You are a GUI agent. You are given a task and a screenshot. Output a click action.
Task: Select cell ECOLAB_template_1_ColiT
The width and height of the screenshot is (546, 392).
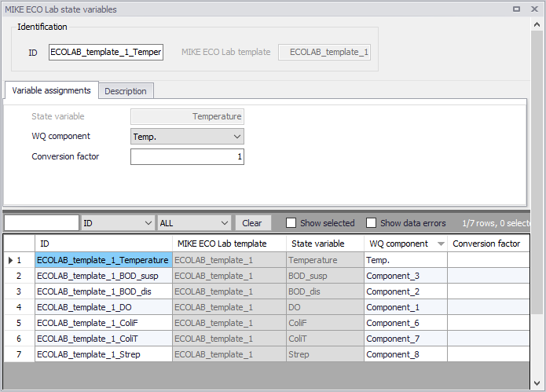(104, 339)
